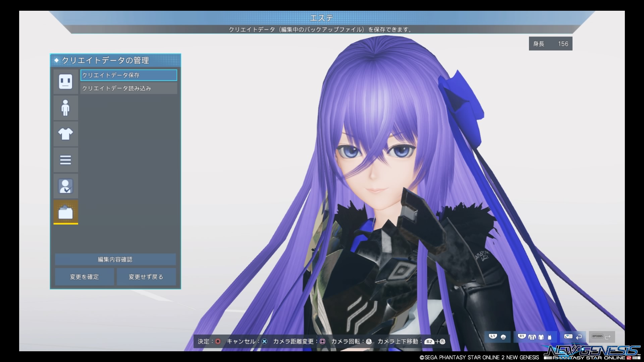The image size is (644, 362).
Task: Click the cross キャンセル cancel prompt
Action: 247,342
